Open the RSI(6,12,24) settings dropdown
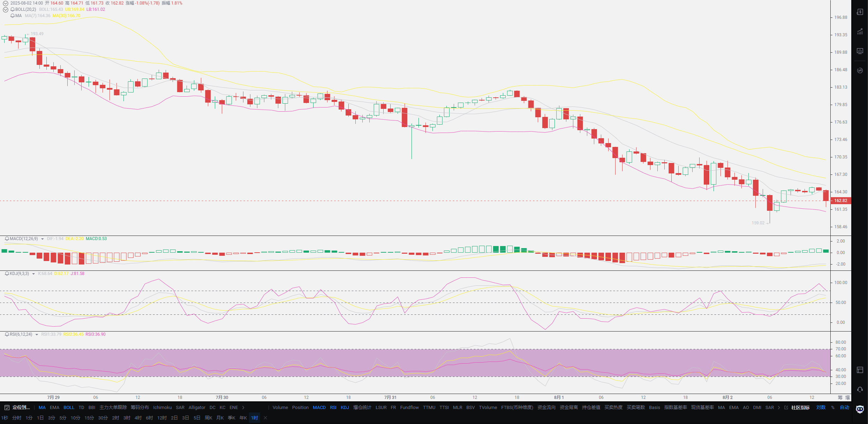 pos(37,335)
